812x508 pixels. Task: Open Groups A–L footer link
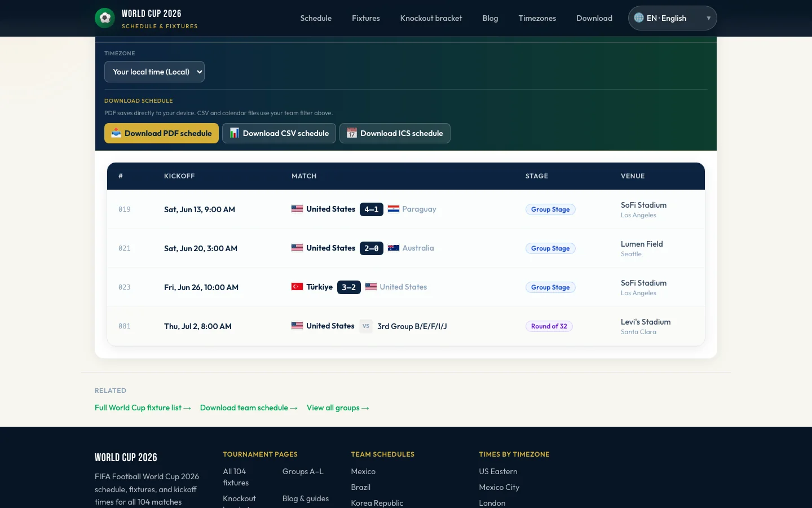coord(303,471)
